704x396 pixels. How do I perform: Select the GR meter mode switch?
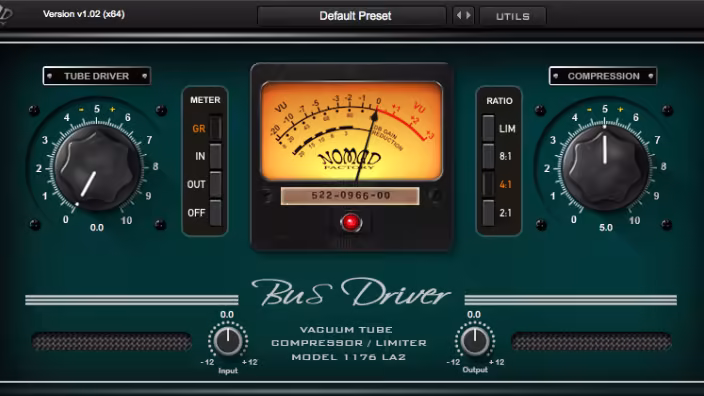(x=216, y=128)
